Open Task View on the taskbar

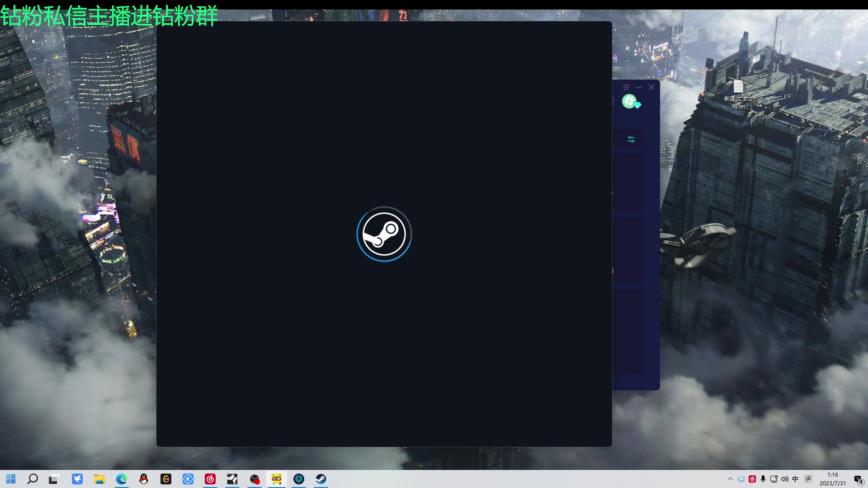(x=54, y=479)
